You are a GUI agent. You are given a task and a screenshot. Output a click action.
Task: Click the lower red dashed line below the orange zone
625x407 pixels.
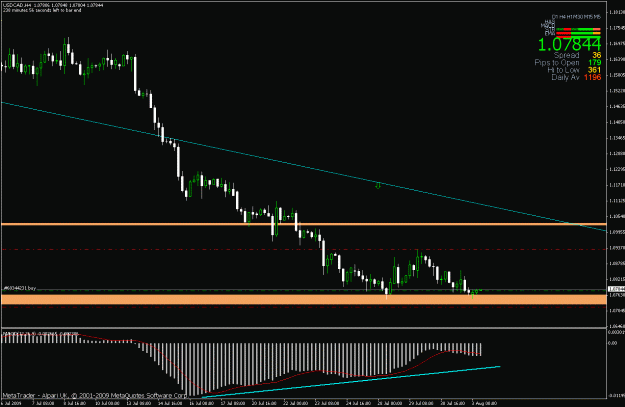(x=304, y=307)
